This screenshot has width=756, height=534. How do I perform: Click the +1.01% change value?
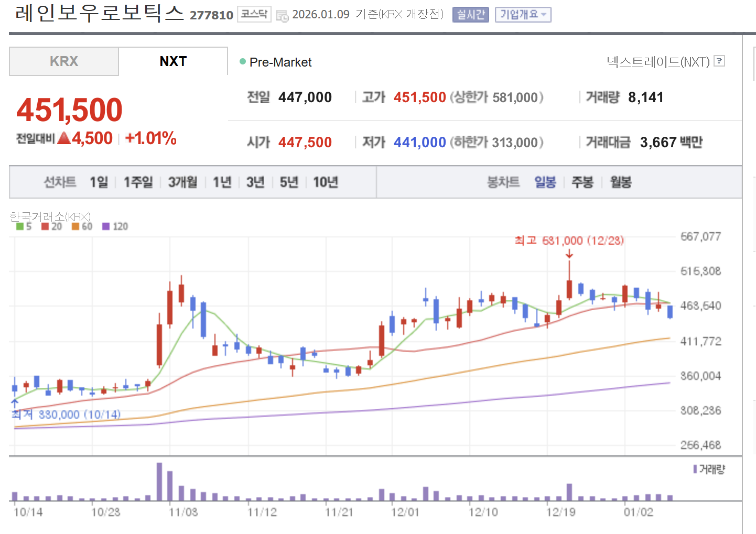click(x=151, y=138)
